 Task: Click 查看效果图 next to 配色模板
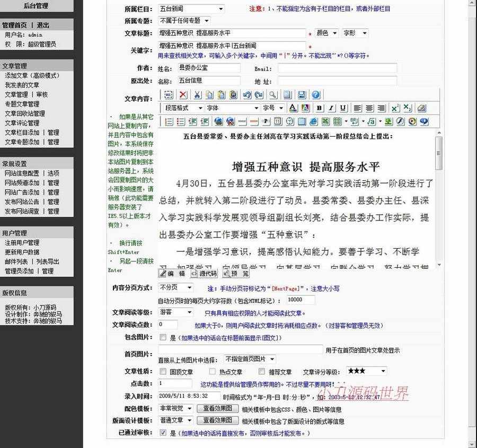point(217,408)
